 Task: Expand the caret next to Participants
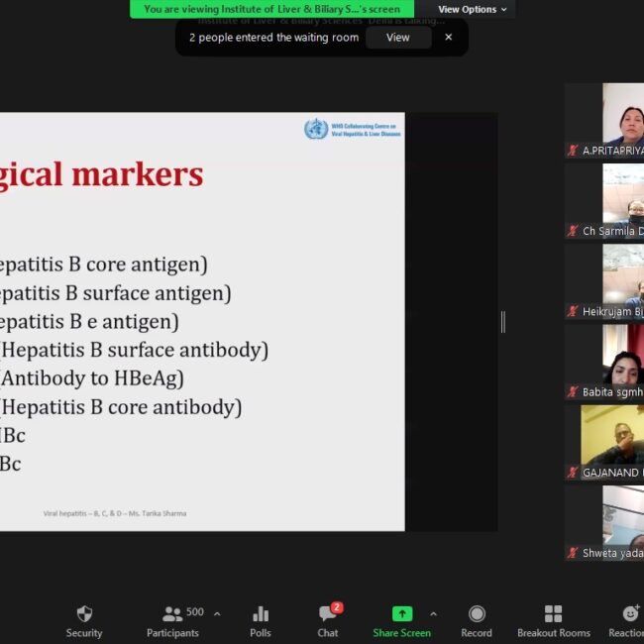(217, 614)
